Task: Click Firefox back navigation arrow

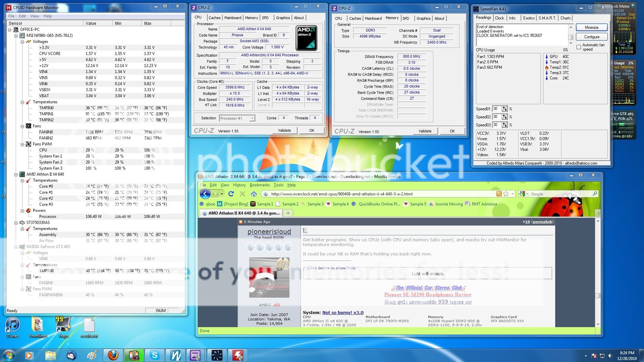Action: (x=205, y=194)
